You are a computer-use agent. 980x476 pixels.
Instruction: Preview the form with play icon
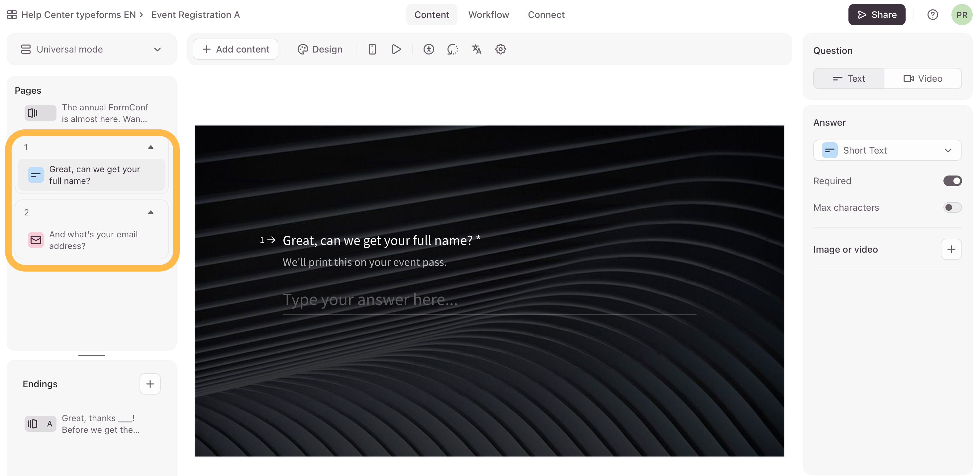pyautogui.click(x=396, y=50)
